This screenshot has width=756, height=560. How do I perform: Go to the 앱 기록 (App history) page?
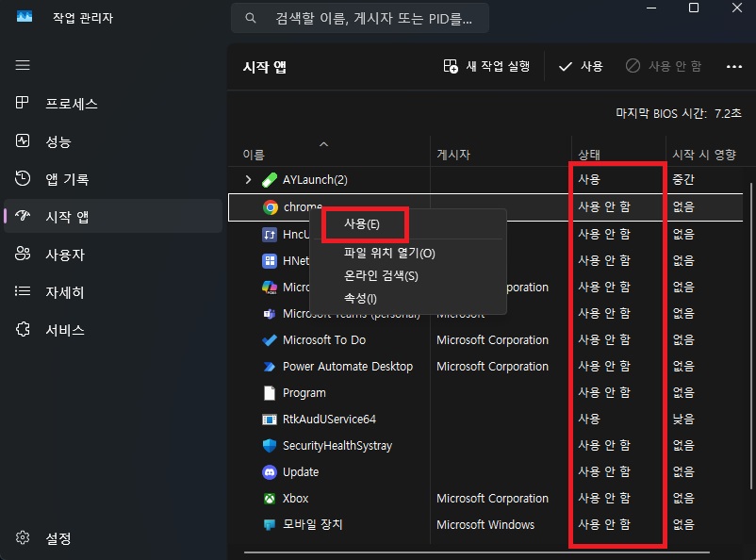click(113, 178)
